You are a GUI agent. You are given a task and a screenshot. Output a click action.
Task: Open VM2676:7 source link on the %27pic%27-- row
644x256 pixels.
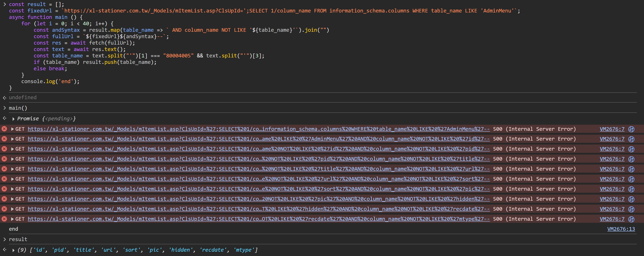(612, 189)
